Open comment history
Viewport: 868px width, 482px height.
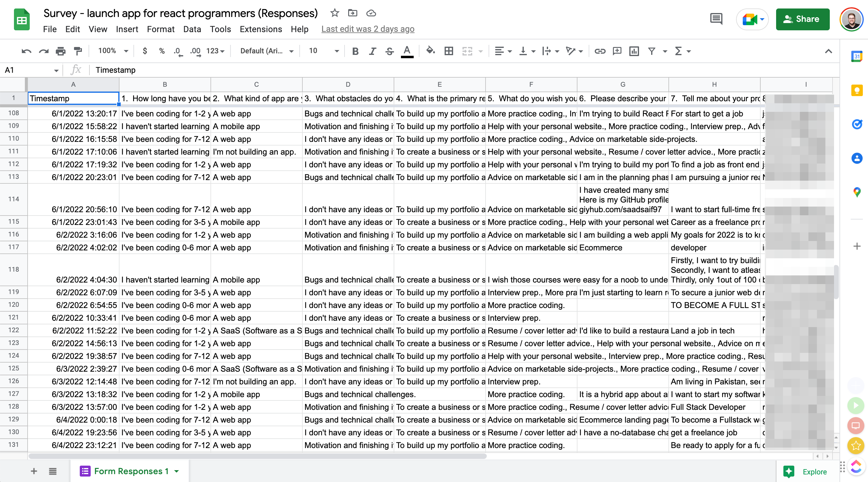point(716,19)
